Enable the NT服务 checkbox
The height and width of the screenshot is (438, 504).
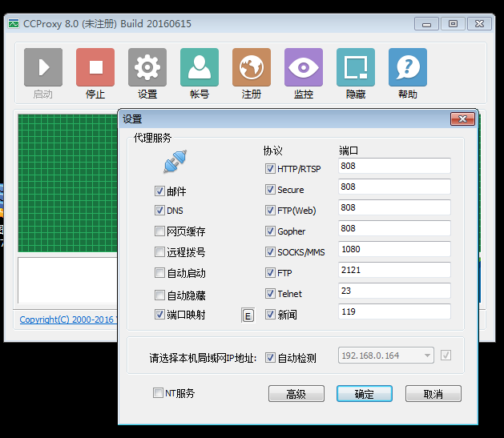click(158, 392)
